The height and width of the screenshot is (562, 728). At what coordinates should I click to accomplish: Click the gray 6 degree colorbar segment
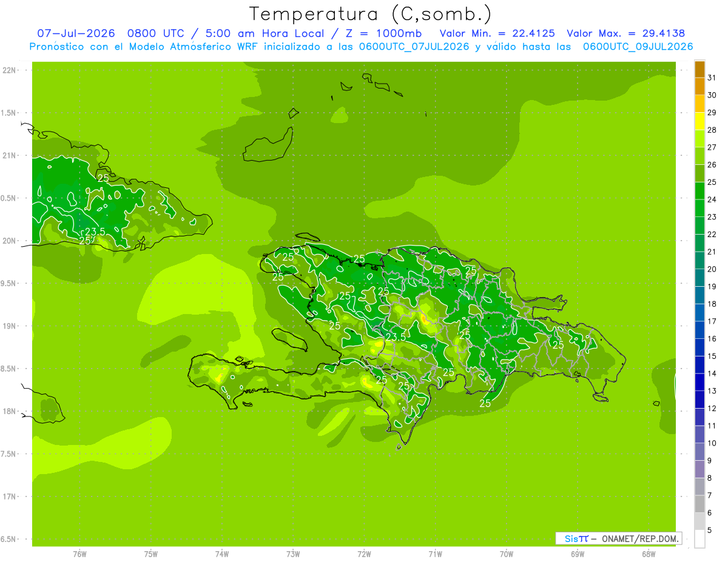699,521
